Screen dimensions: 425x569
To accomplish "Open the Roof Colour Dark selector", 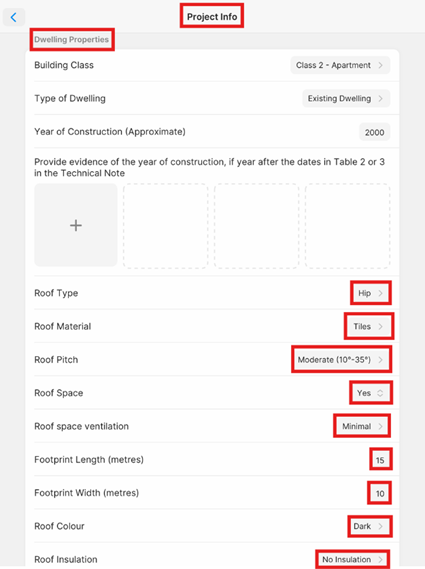I will click(369, 526).
